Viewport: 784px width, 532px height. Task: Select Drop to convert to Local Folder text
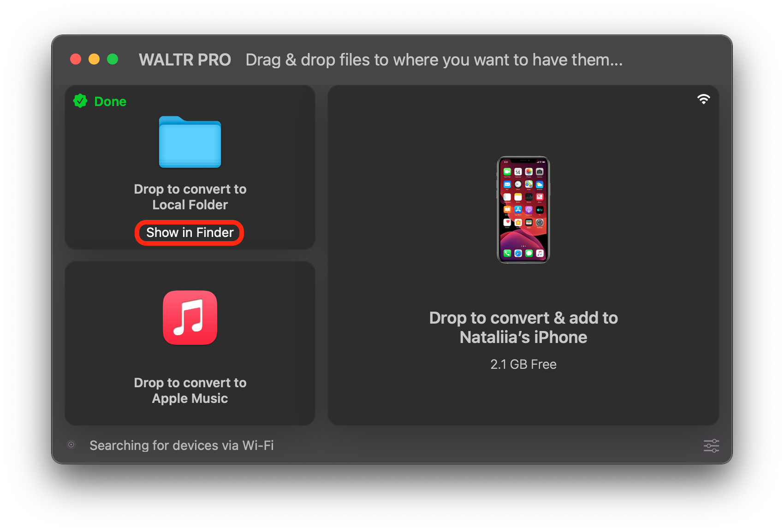tap(190, 197)
